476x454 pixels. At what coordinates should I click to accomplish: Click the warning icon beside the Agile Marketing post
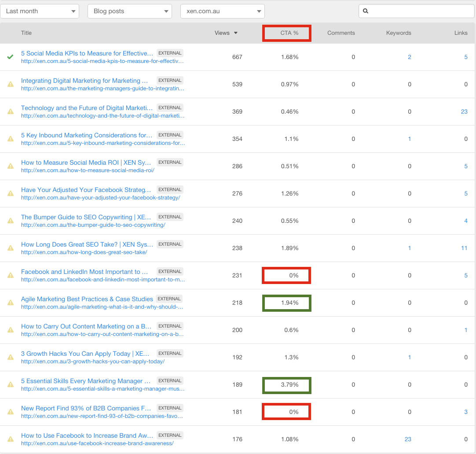(10, 303)
